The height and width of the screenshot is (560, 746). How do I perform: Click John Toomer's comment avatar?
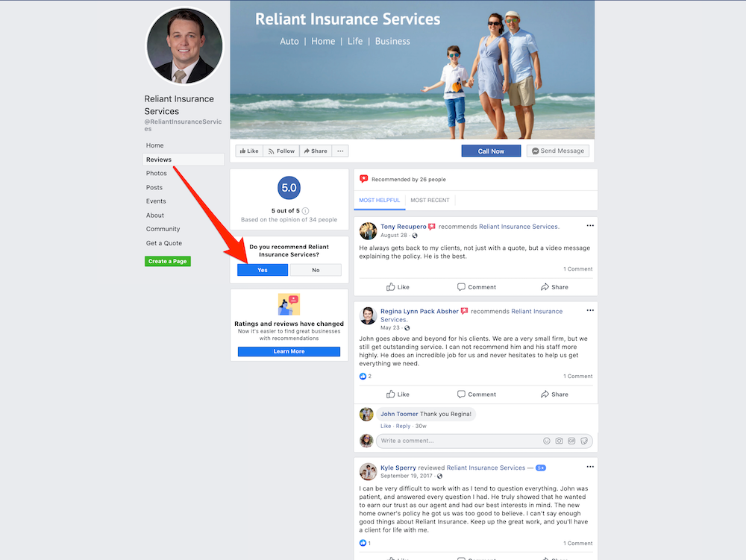click(x=366, y=414)
